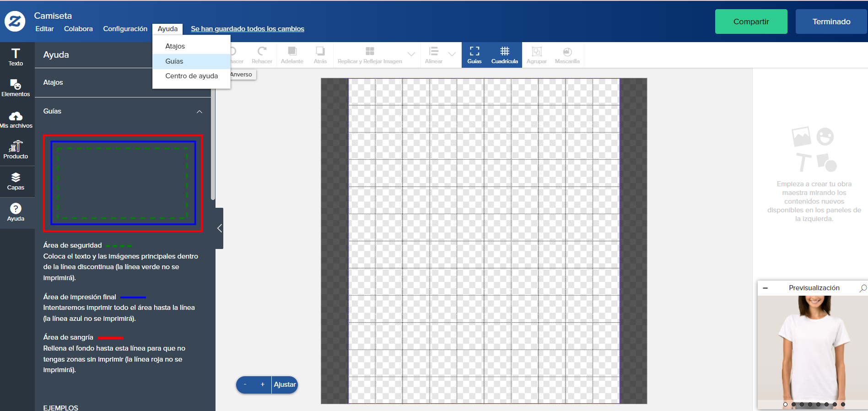Click the Agrupar tool icon
The image size is (868, 411).
point(537,55)
